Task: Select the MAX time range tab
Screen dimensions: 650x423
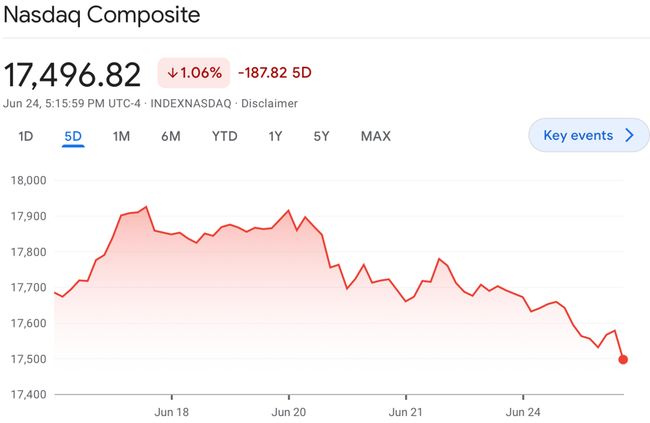Action: 375,136
